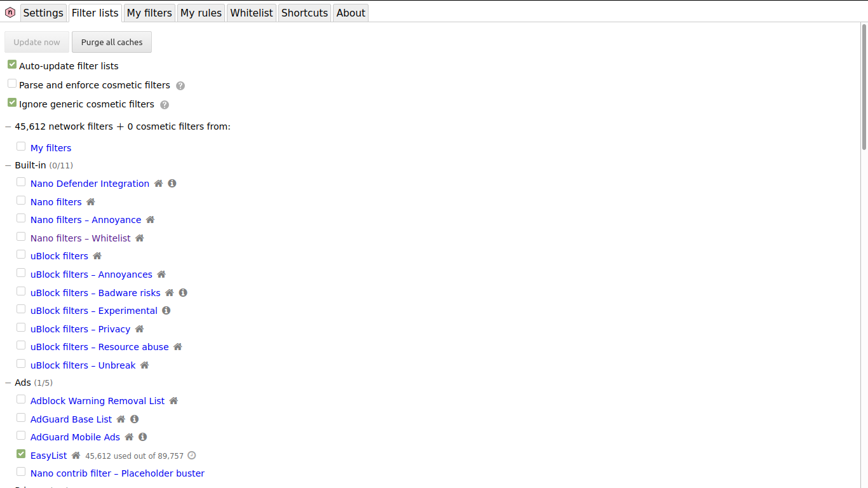Image resolution: width=868 pixels, height=488 pixels.
Task: Click the help icon beside Parse and enforce cosmetic filters
Action: pyautogui.click(x=180, y=85)
